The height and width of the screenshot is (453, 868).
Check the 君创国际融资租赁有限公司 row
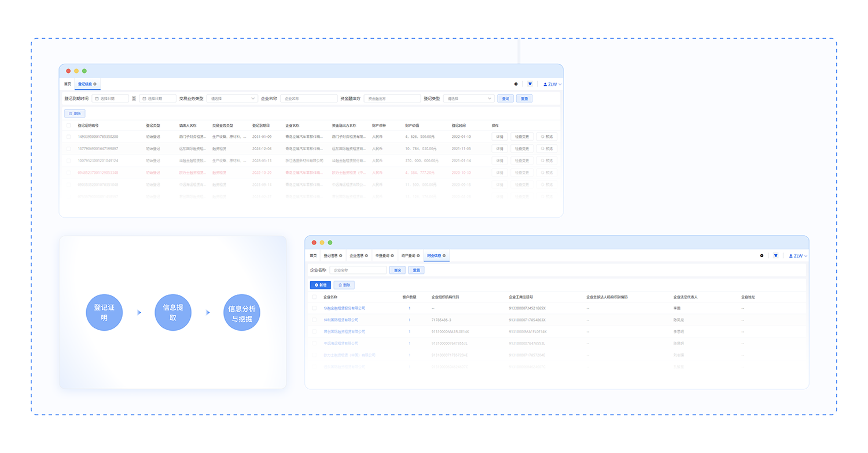pos(314,332)
